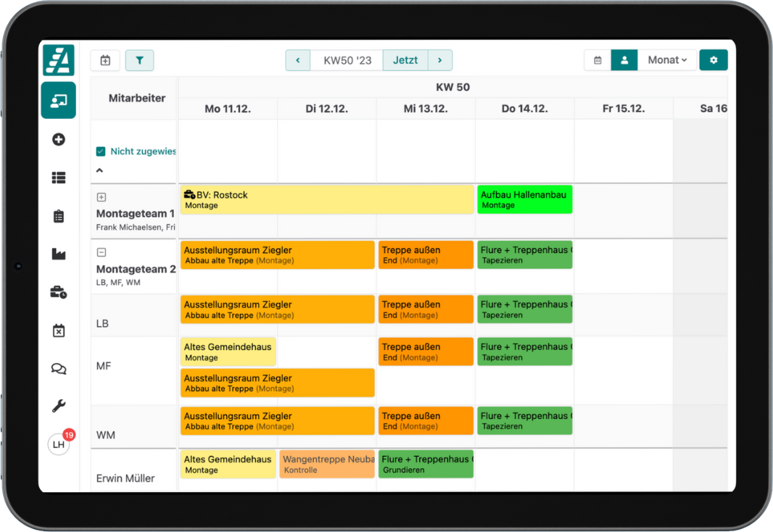The width and height of the screenshot is (773, 532).
Task: Open the factory sidebar icon
Action: pyautogui.click(x=59, y=254)
